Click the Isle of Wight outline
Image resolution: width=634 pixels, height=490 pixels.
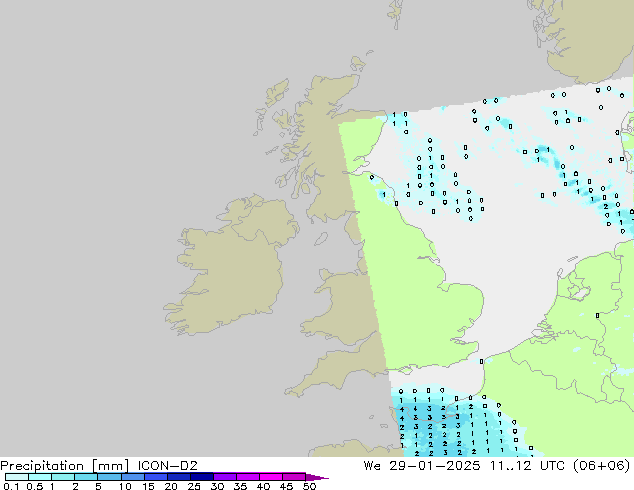point(406,370)
